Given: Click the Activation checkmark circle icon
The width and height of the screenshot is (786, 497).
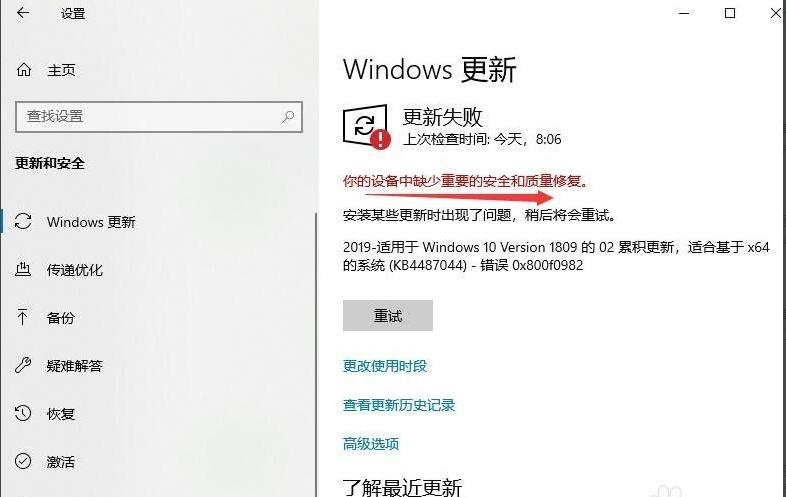Looking at the screenshot, I should coord(23,461).
